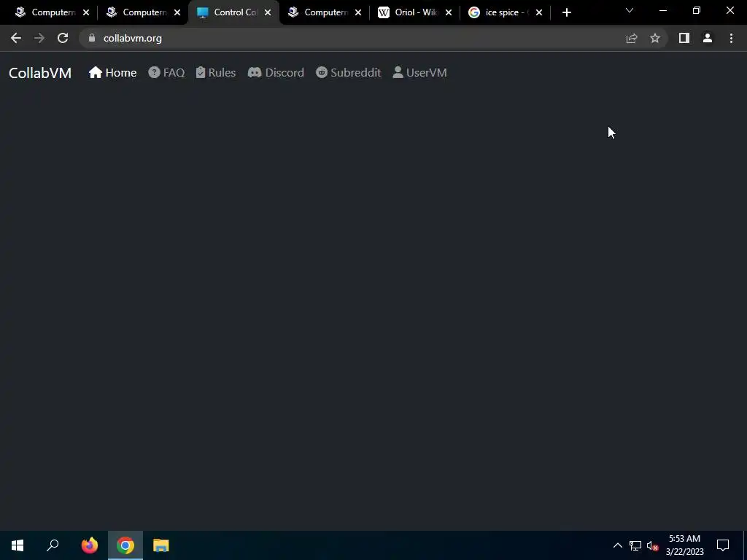Open the UserVM link
This screenshot has height=560, width=747.
[419, 72]
